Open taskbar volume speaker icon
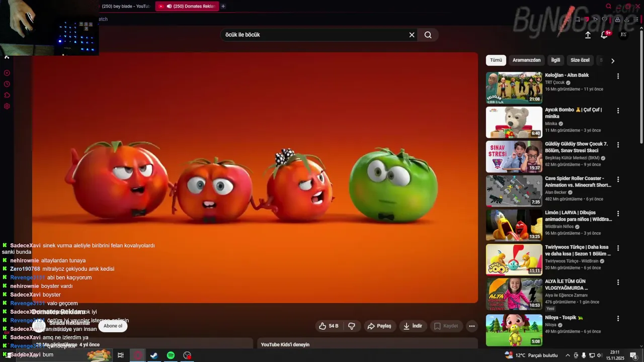Viewport: 644px width, 362px height. tap(600, 355)
